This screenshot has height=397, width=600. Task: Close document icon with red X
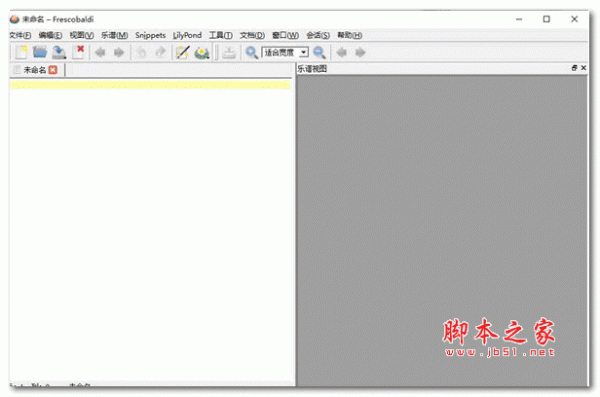(78, 52)
